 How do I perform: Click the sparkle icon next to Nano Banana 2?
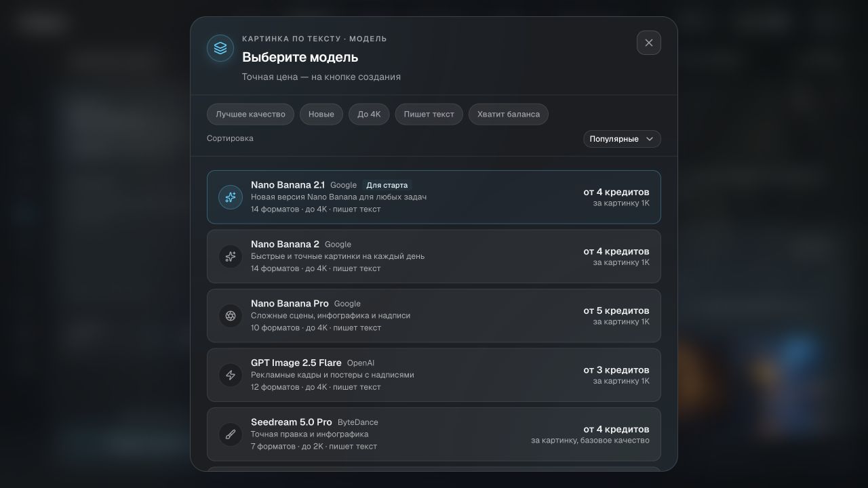pos(231,256)
